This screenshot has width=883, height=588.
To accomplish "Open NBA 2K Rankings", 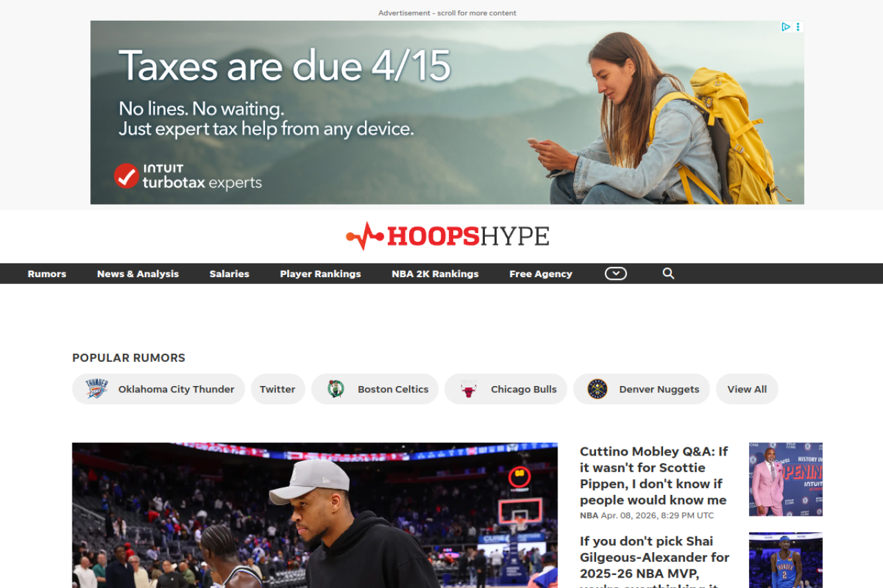I will pyautogui.click(x=435, y=274).
